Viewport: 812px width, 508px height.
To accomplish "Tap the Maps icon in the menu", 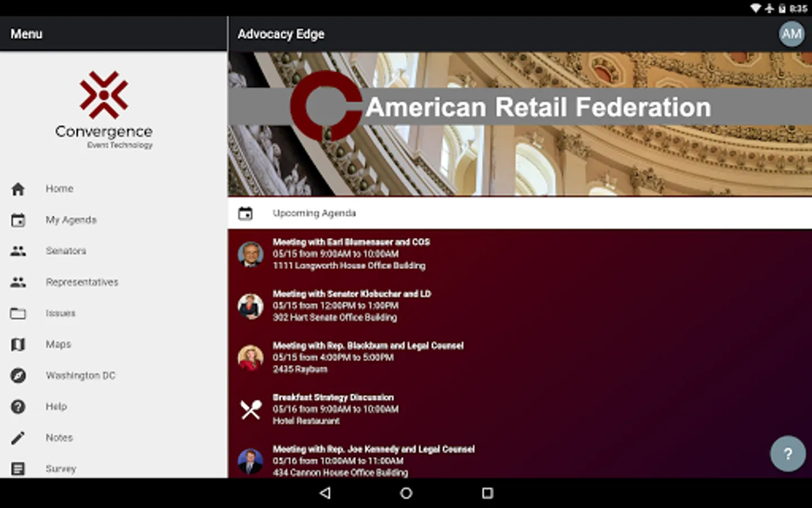I will click(18, 344).
